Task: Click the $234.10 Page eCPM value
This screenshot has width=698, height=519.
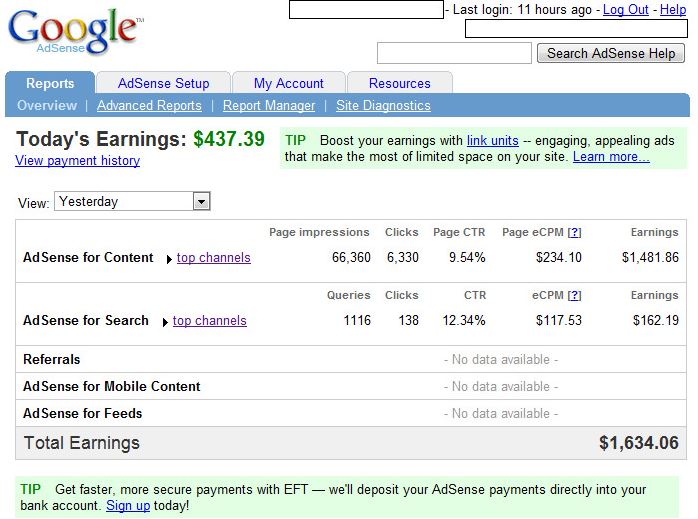Action: (559, 257)
